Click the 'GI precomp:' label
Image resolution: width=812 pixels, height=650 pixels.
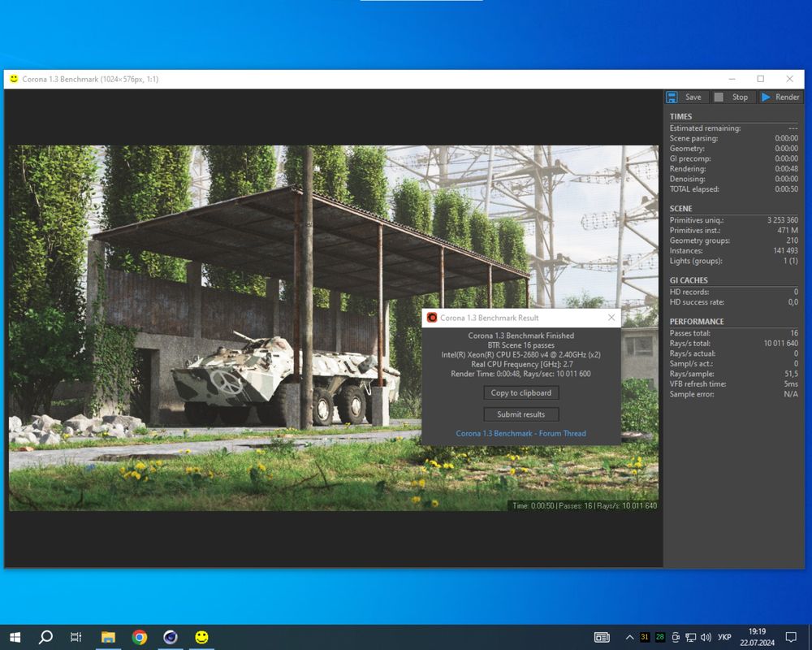coord(689,158)
